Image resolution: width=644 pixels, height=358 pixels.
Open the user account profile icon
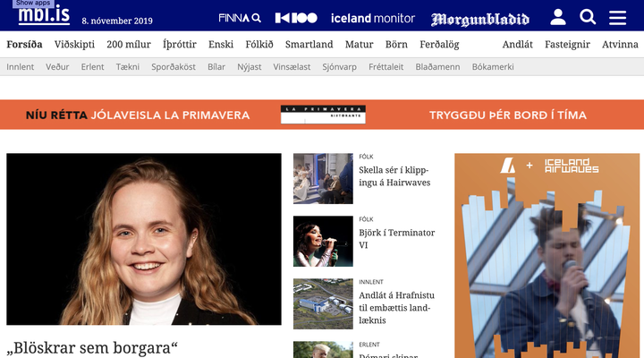pyautogui.click(x=558, y=17)
